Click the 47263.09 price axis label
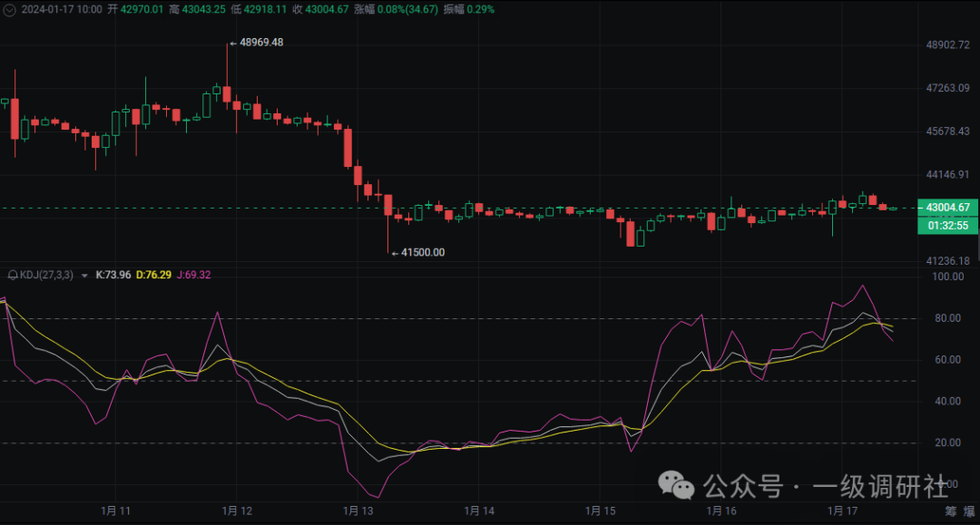Image resolution: width=980 pixels, height=525 pixels. (x=947, y=88)
